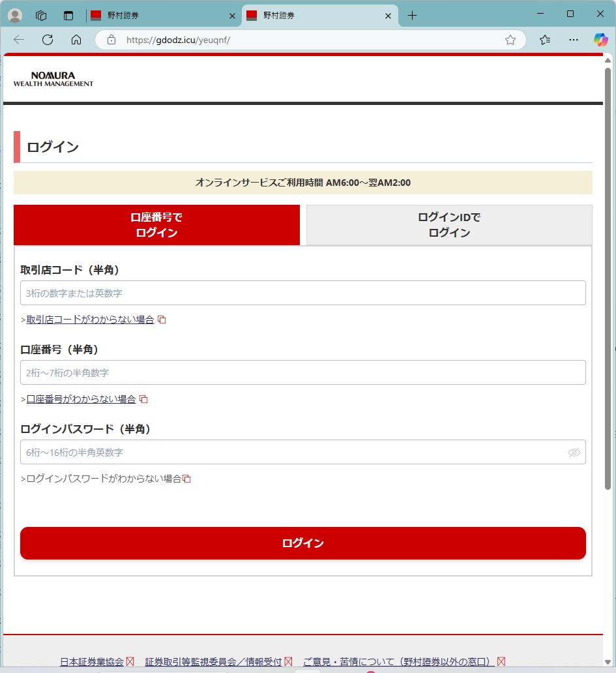The width and height of the screenshot is (616, 673).
Task: Open ログインパスワードがわからない場合 link
Action: pyautogui.click(x=104, y=479)
